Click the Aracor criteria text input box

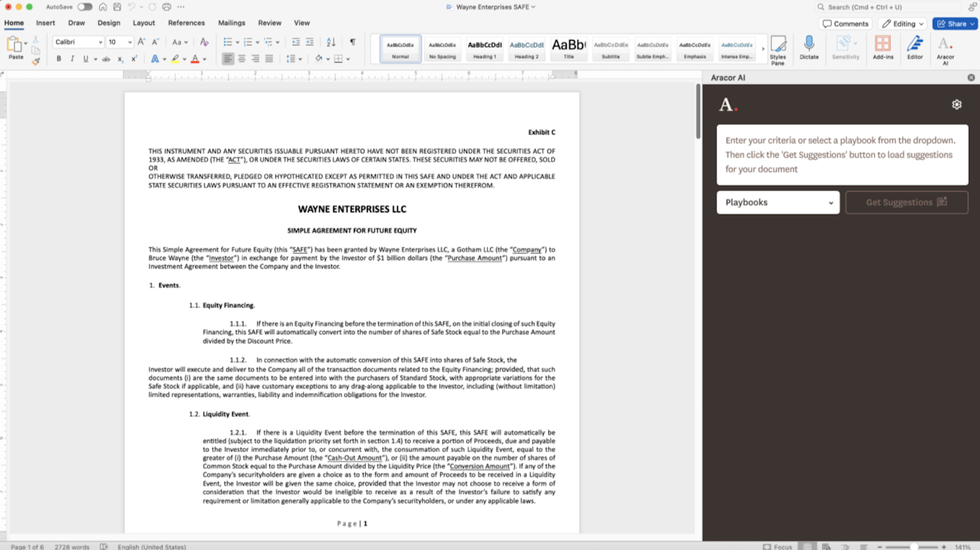pyautogui.click(x=842, y=155)
